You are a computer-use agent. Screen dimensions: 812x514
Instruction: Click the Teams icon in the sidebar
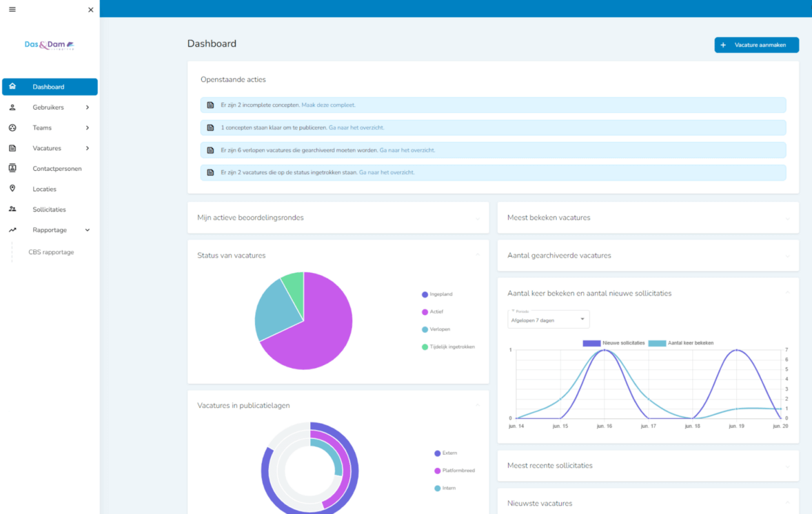click(12, 127)
